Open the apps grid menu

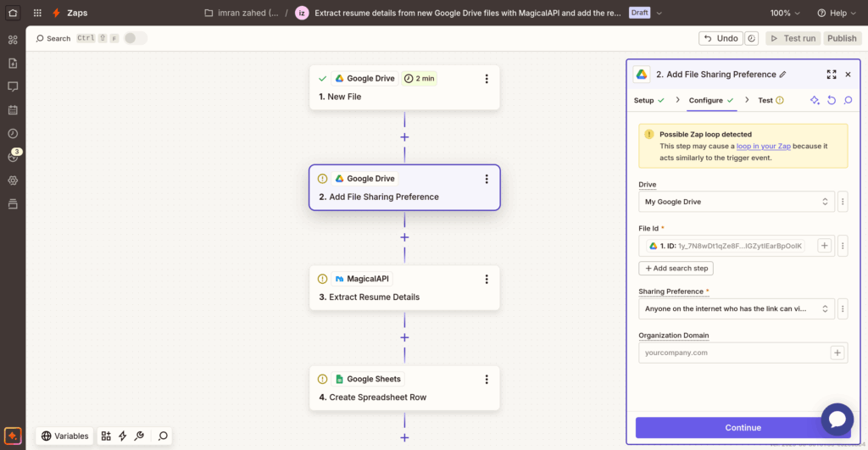(37, 13)
